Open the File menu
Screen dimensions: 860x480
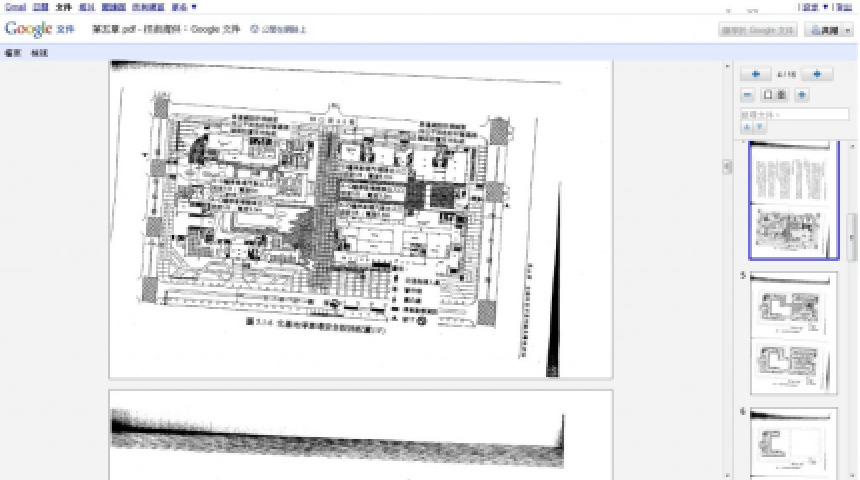click(x=13, y=52)
